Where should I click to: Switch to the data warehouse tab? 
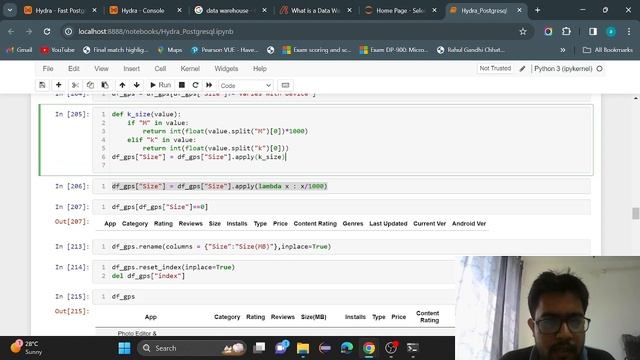(x=227, y=11)
